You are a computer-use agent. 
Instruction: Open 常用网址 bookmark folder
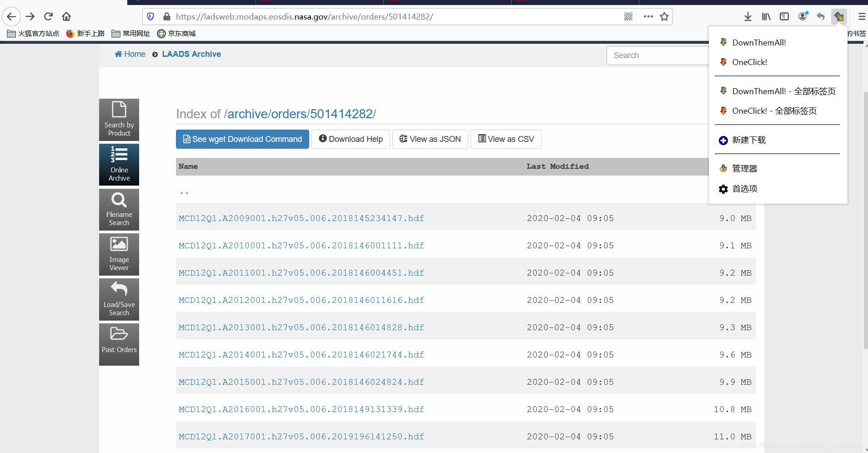point(131,34)
